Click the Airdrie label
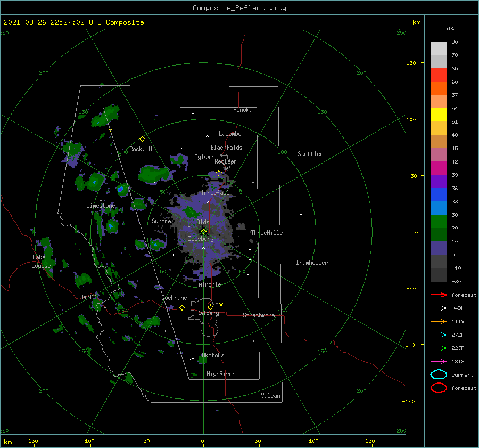479x448 pixels. 210,284
